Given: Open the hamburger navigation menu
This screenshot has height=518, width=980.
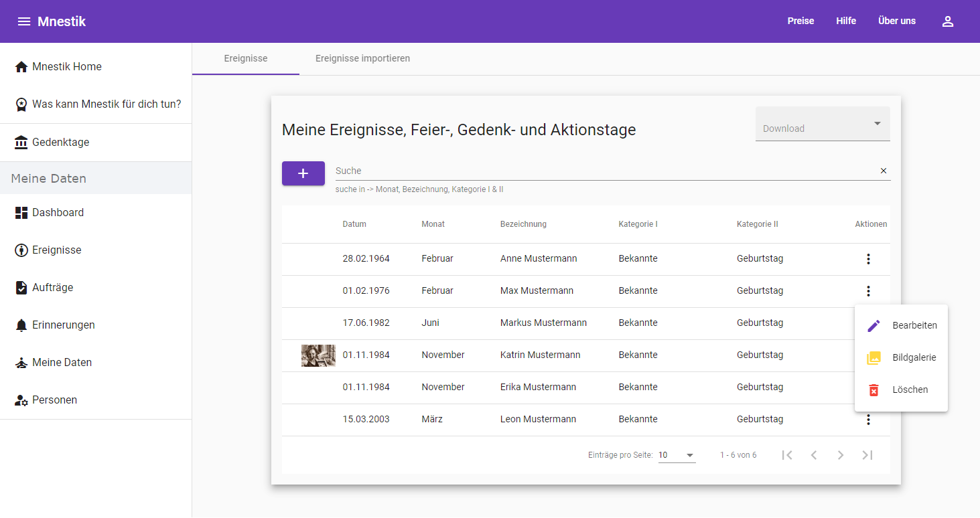Looking at the screenshot, I should pos(24,21).
